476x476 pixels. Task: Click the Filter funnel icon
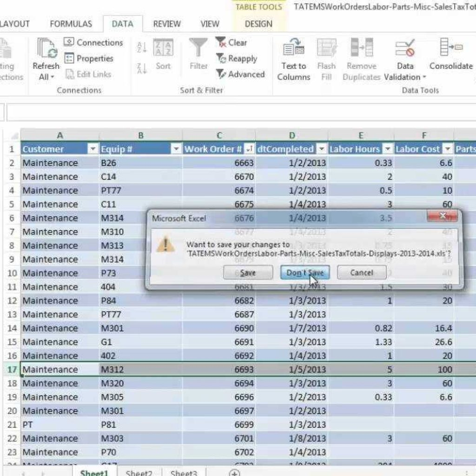[x=198, y=48]
